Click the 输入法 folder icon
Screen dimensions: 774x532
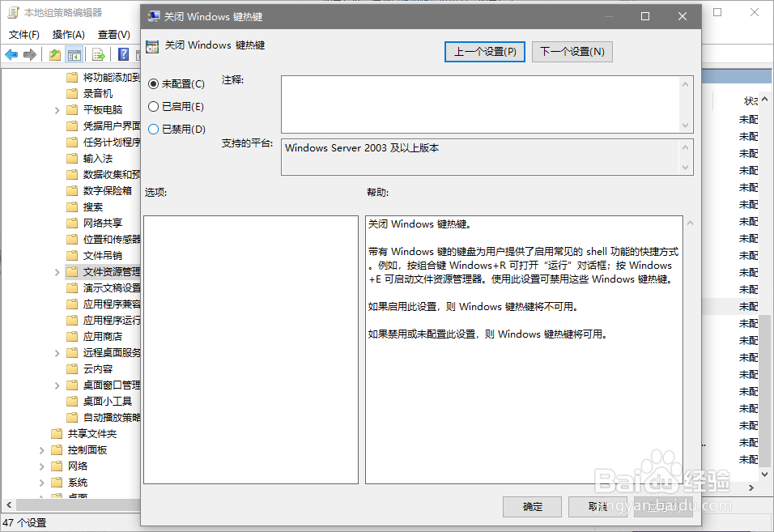(72, 159)
